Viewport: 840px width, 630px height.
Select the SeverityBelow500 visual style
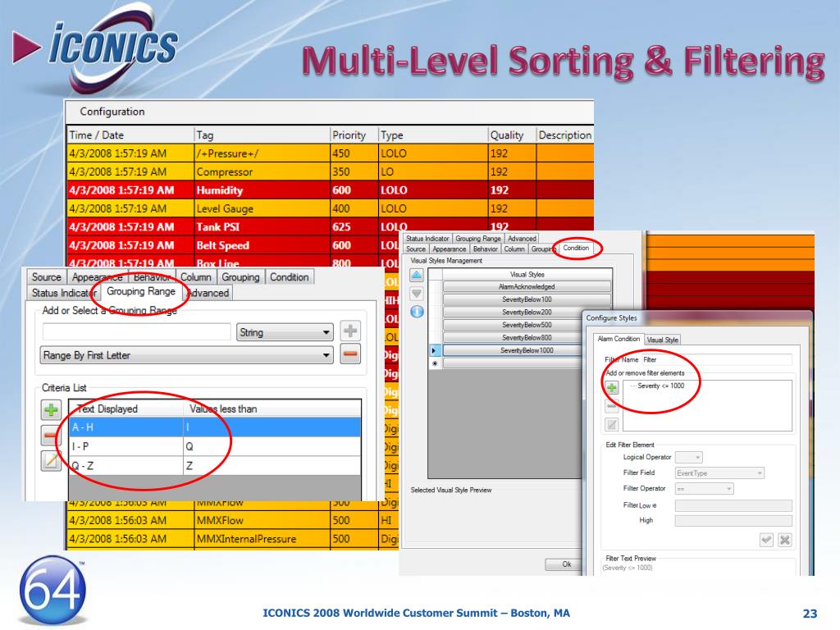pos(514,325)
